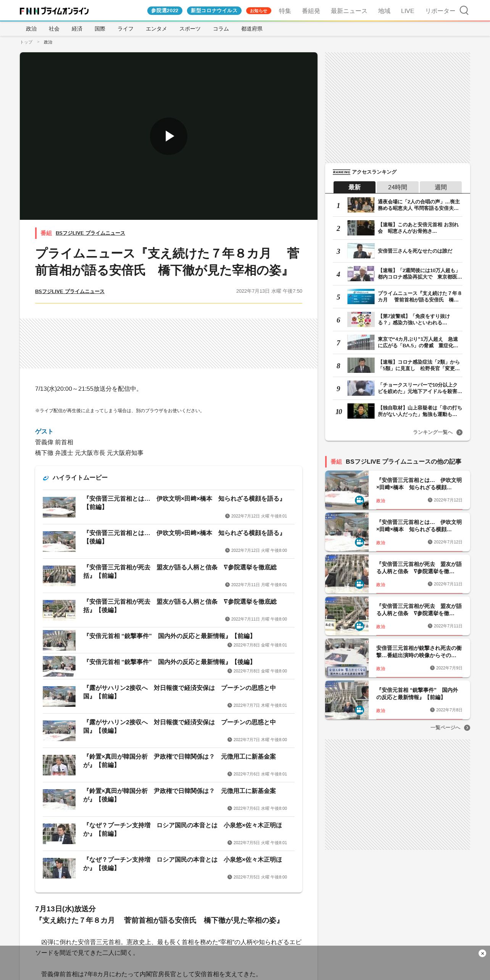Click video badge on first related article
This screenshot has height=980, width=490.
pos(359,500)
